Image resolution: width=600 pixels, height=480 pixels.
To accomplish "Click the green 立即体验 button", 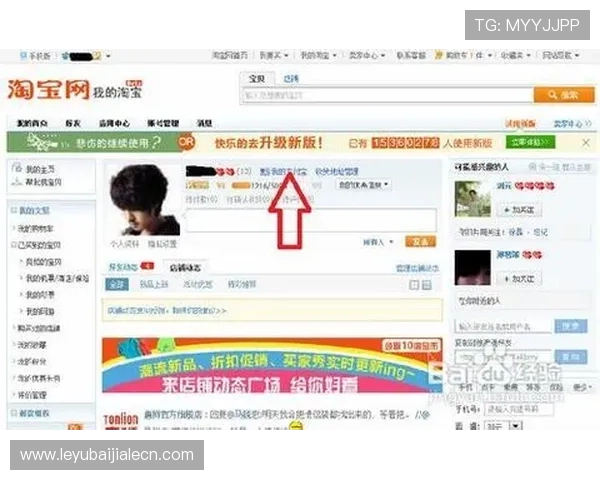I will [530, 142].
